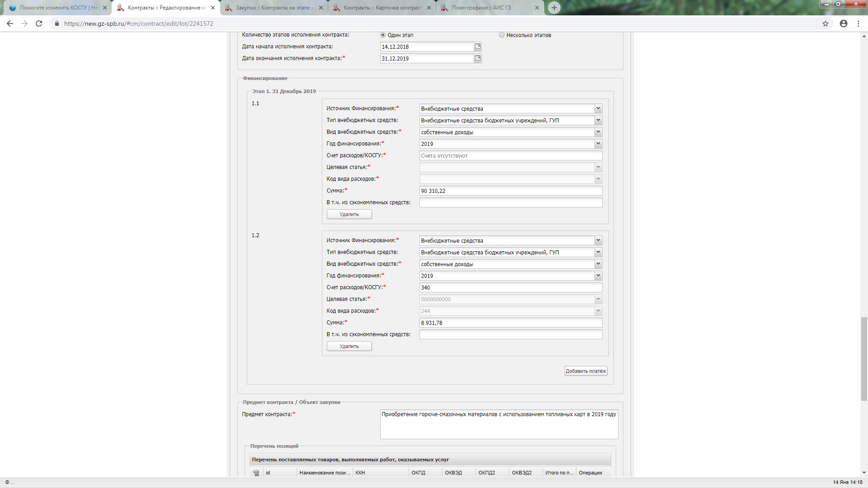Open 'Год финансирования' dropdown in payment 1.1
Viewport: 868px width, 488px height.
[598, 144]
